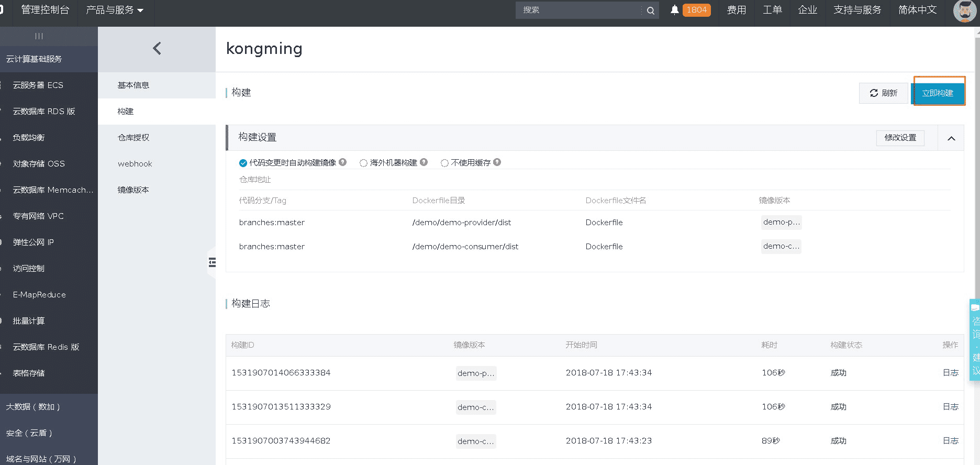Click help icon beside 海外机器构建

click(424, 162)
